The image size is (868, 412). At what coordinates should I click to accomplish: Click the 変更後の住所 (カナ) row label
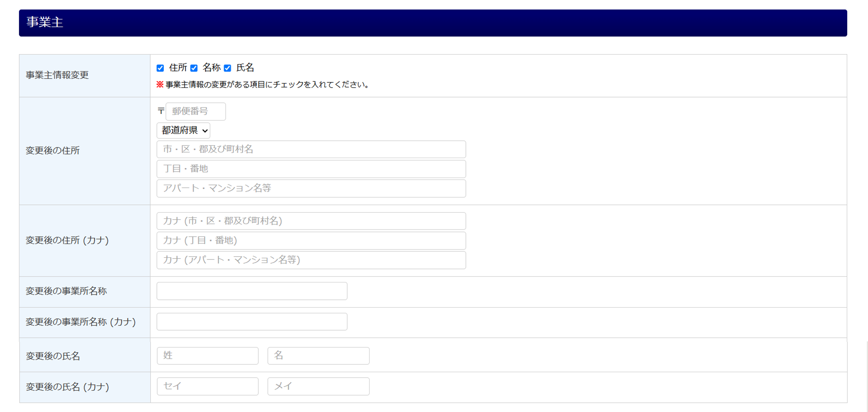pyautogui.click(x=67, y=240)
